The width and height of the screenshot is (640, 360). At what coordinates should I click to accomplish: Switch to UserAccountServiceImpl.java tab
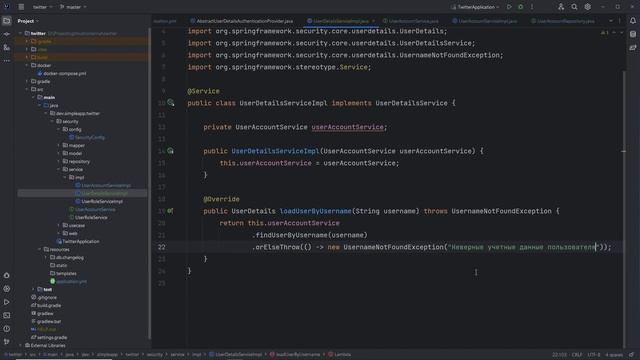pos(485,21)
